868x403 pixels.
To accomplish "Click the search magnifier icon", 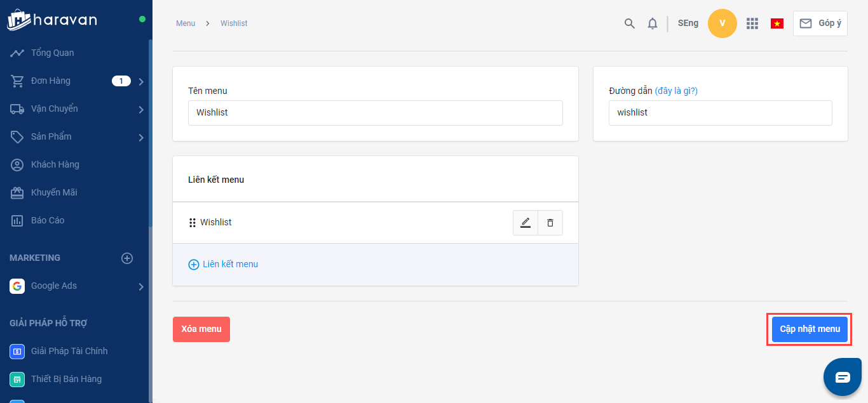I will 629,23.
